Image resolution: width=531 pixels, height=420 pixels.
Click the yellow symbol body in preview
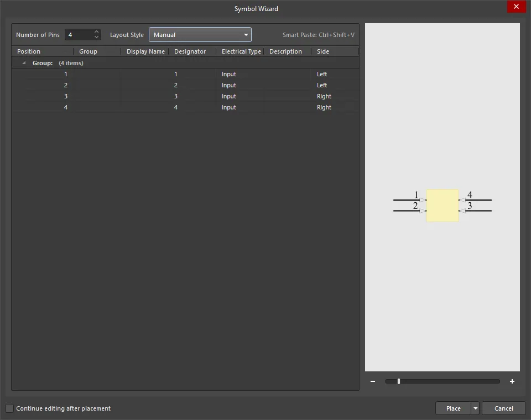click(442, 206)
